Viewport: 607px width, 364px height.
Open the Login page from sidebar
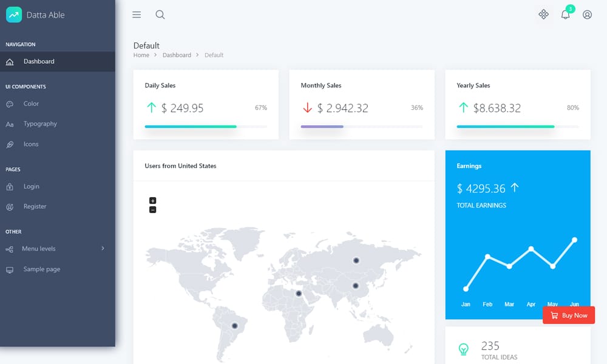[32, 186]
